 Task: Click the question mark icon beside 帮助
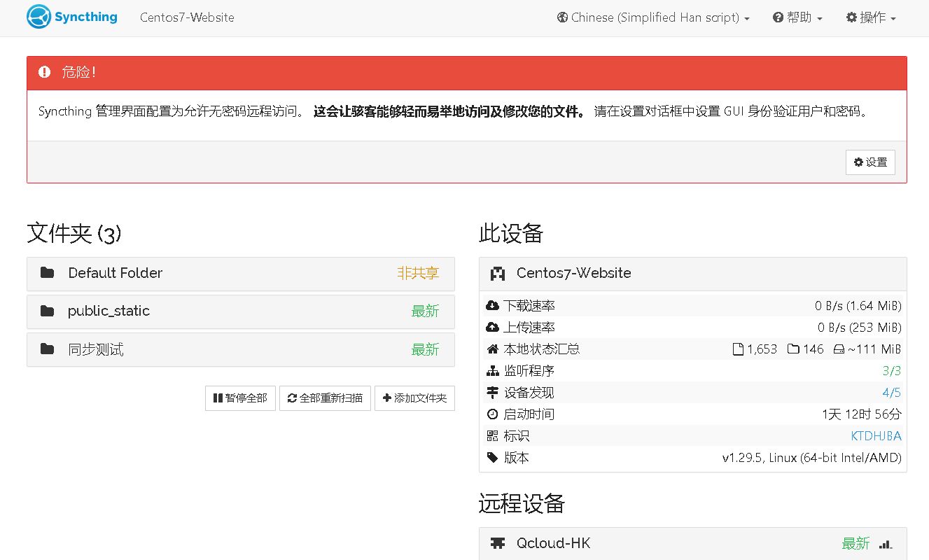click(778, 17)
